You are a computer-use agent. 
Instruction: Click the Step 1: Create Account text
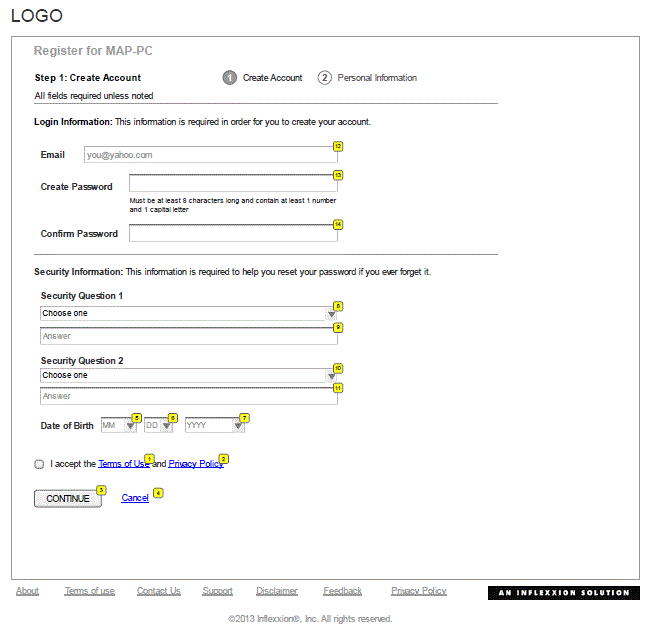click(x=88, y=78)
